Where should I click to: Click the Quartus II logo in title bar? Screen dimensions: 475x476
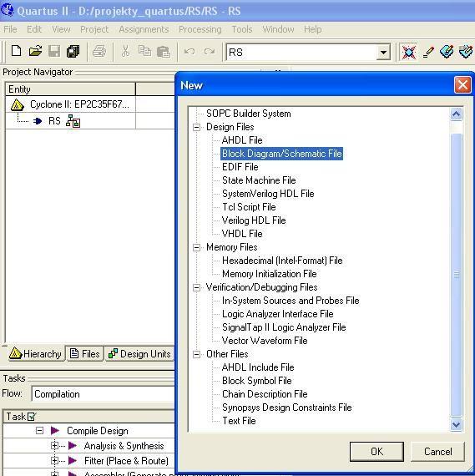[8, 10]
